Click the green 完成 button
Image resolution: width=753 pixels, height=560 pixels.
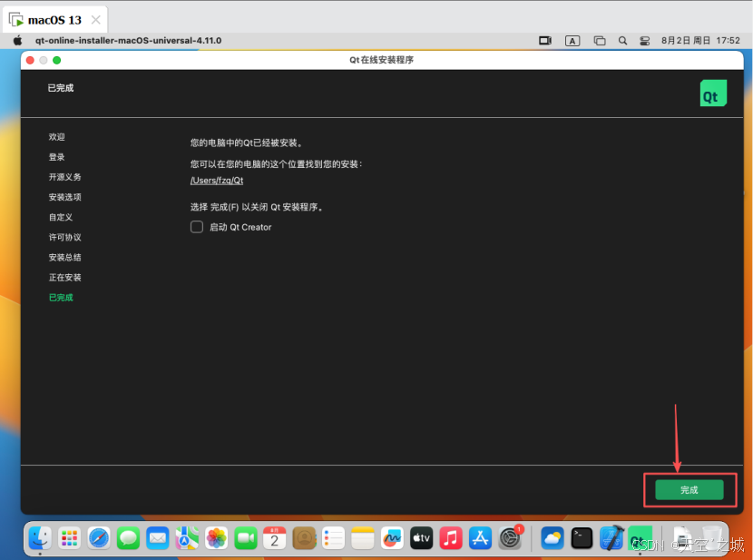689,490
